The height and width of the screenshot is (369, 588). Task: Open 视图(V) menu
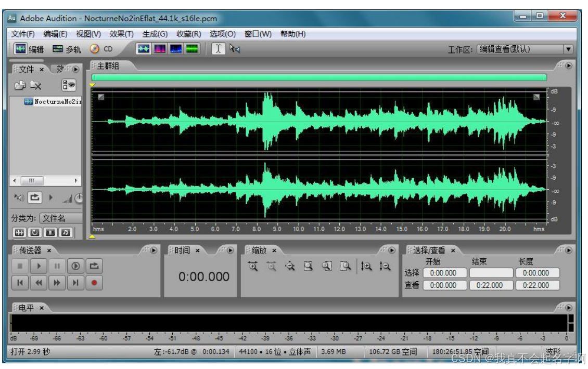point(88,34)
